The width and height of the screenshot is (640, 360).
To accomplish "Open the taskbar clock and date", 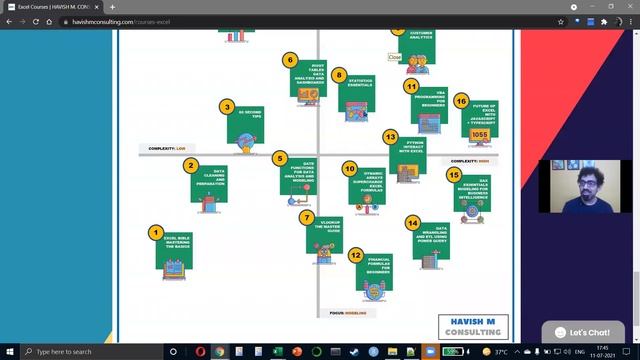I will (602, 351).
